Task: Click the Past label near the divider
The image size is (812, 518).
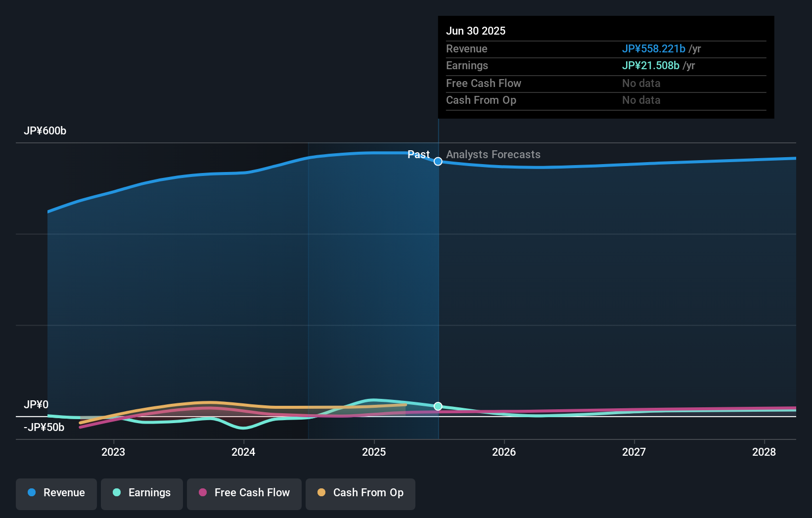Action: point(418,154)
